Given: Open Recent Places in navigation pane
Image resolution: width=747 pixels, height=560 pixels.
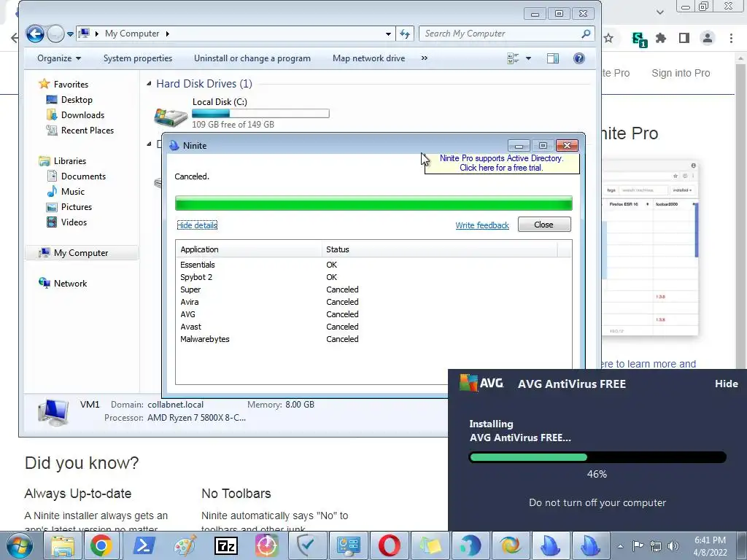Looking at the screenshot, I should tap(80, 130).
